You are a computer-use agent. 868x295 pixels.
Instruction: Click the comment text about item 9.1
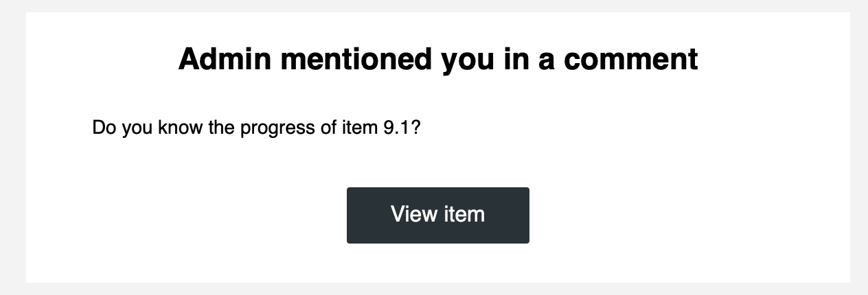pyautogui.click(x=256, y=128)
